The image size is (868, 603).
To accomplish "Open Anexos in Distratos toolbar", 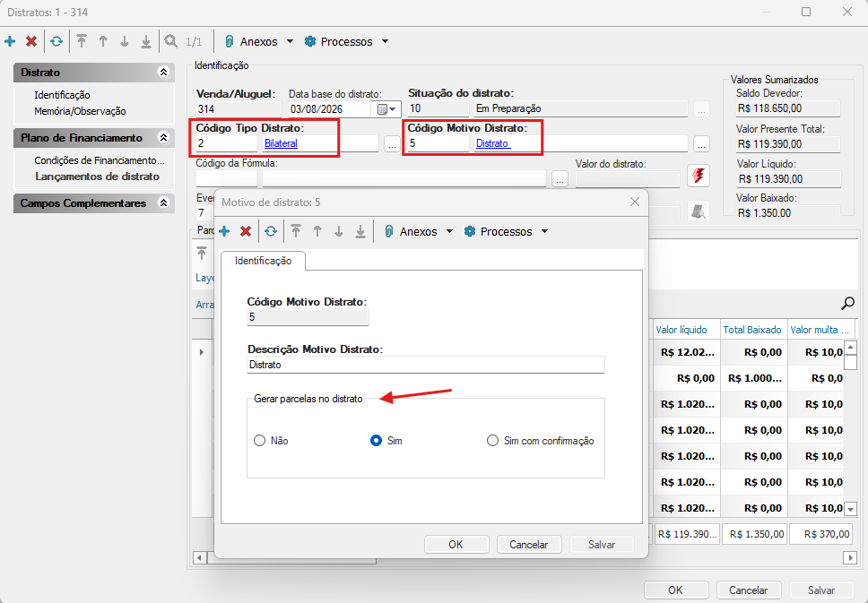I will [251, 41].
